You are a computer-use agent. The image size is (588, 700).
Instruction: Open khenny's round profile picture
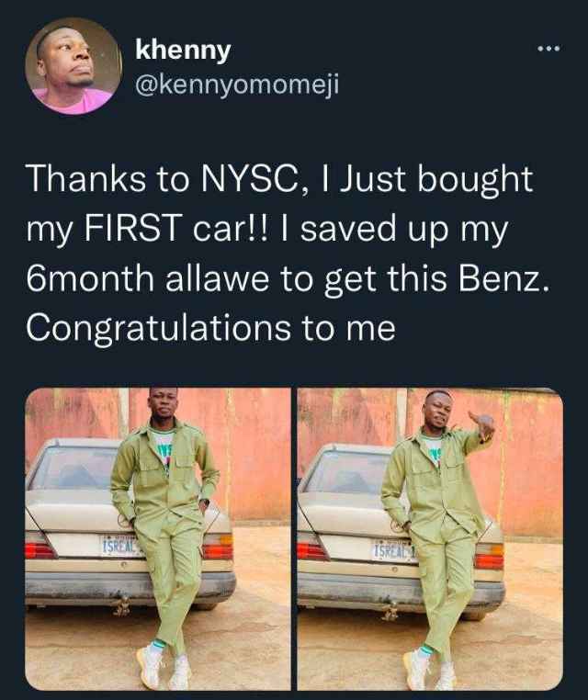pos(73,67)
